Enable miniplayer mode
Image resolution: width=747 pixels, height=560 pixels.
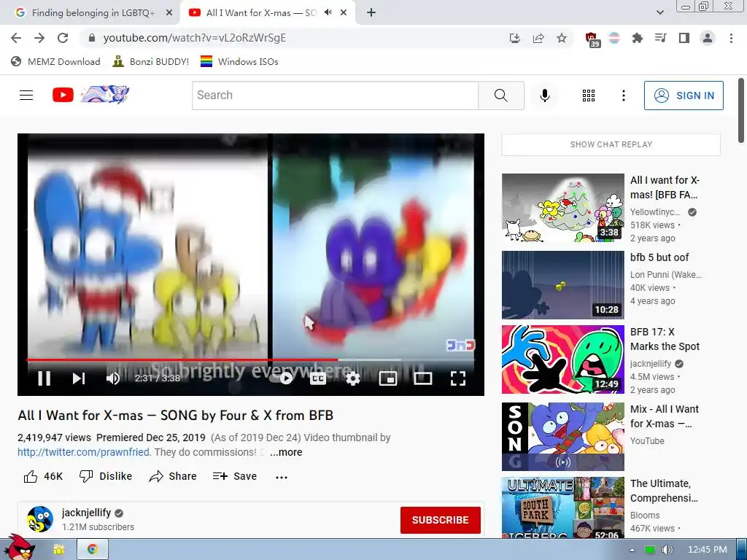[388, 378]
